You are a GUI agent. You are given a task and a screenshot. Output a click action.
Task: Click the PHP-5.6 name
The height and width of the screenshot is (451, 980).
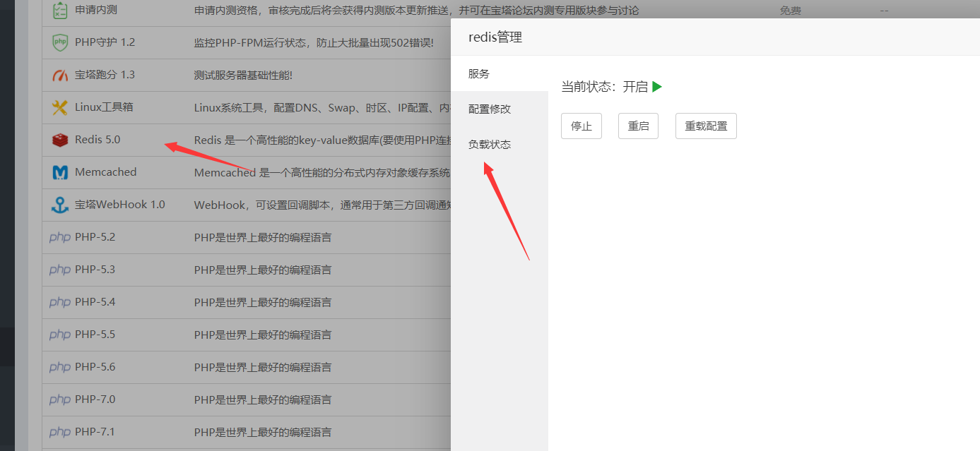[x=95, y=367]
